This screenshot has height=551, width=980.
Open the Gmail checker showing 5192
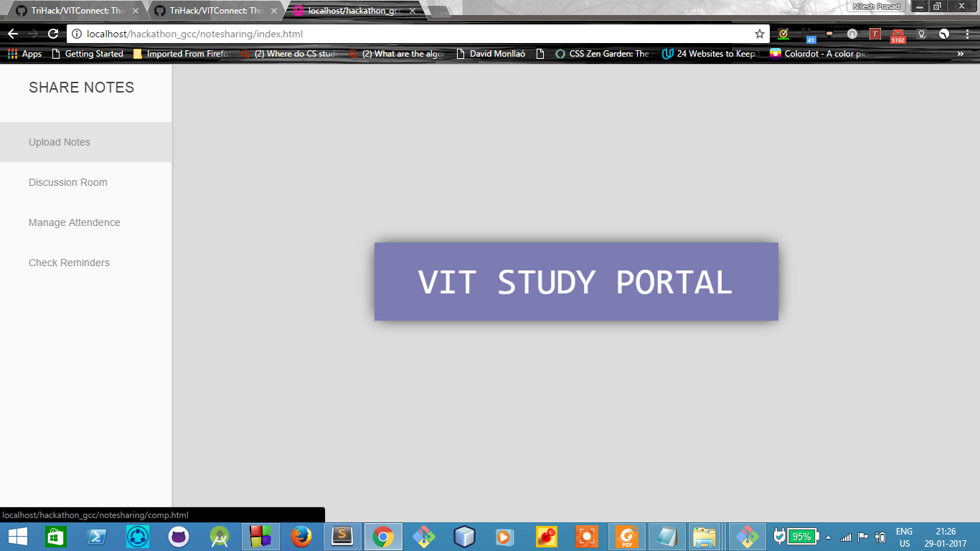coord(898,35)
